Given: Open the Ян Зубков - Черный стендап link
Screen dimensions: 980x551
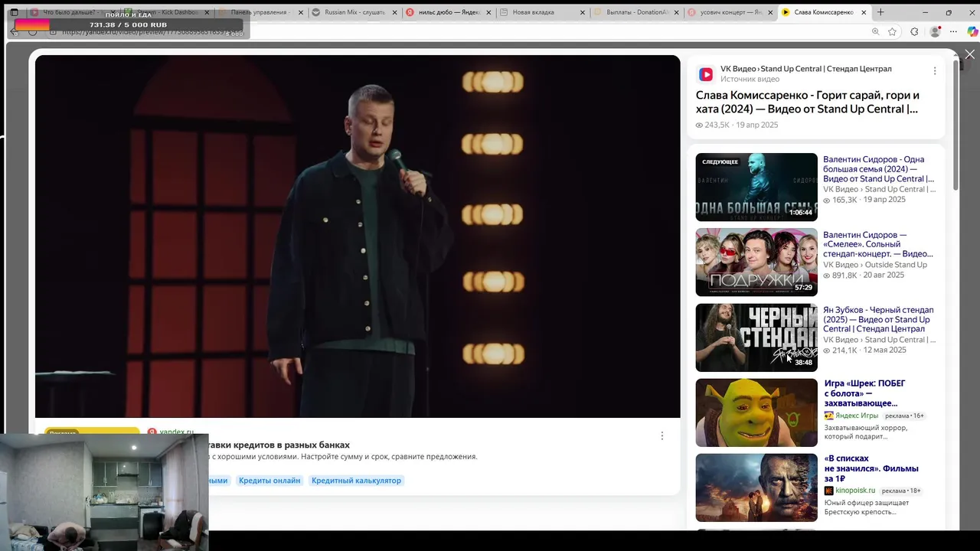Looking at the screenshot, I should click(878, 319).
